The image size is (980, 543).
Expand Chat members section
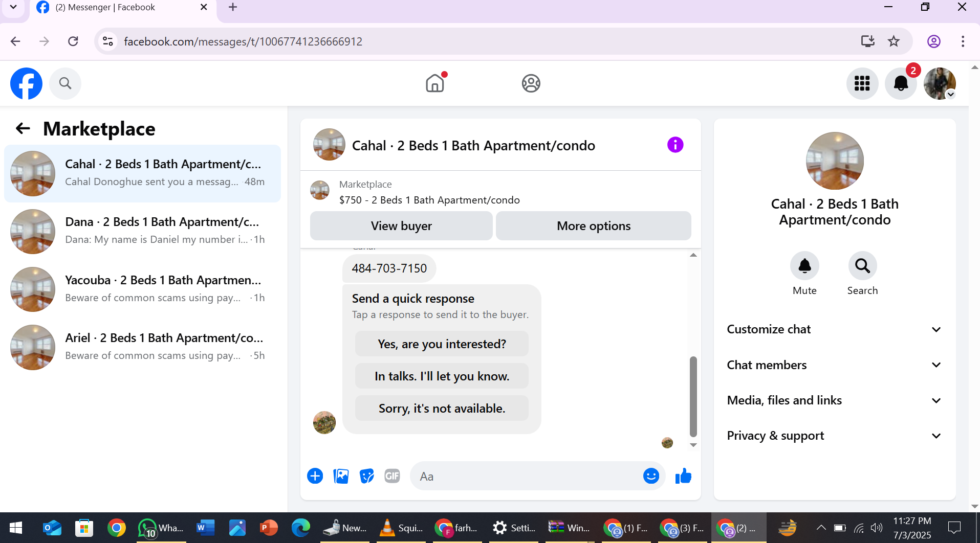835,365
